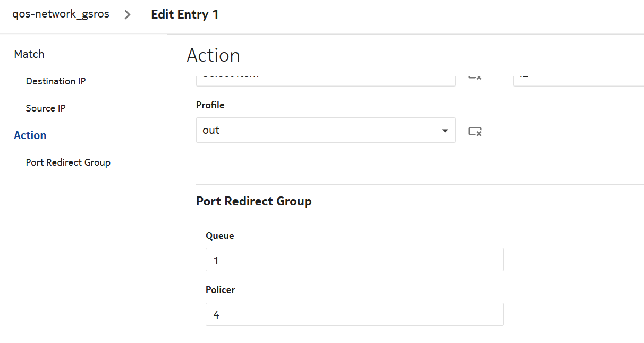The width and height of the screenshot is (644, 343).
Task: Click the Policer field label
Action: point(220,290)
